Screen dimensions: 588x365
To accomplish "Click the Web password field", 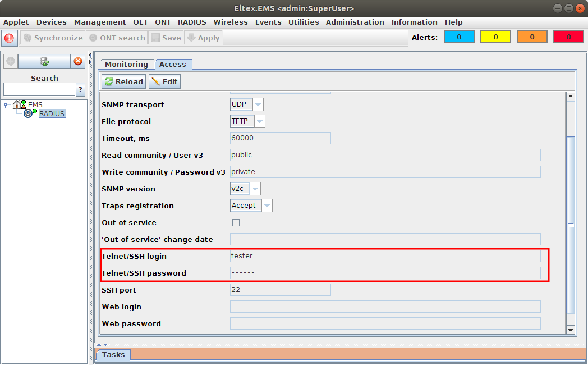I will pyautogui.click(x=385, y=323).
